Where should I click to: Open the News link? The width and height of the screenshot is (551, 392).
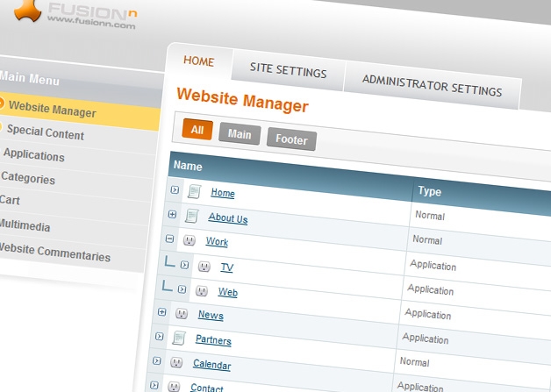pos(211,315)
